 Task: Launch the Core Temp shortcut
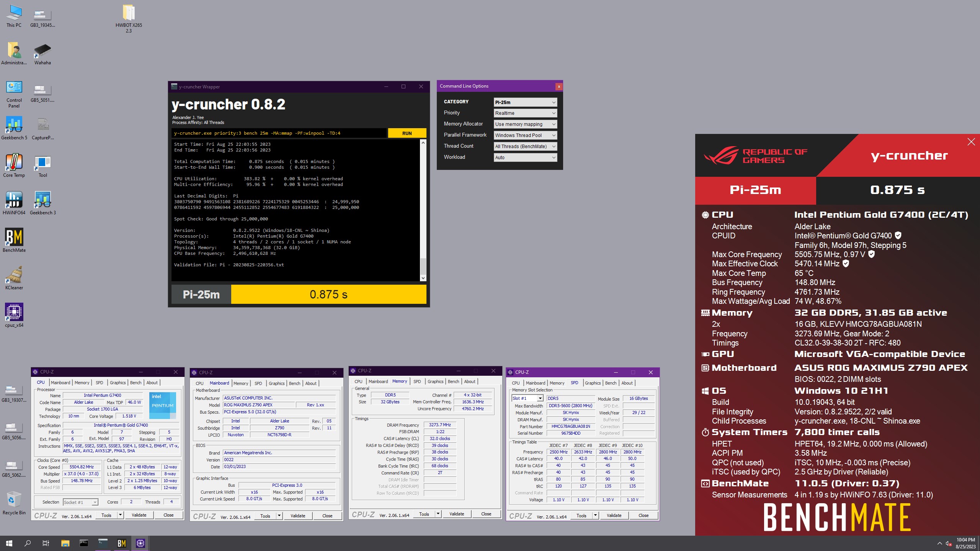[x=14, y=166]
